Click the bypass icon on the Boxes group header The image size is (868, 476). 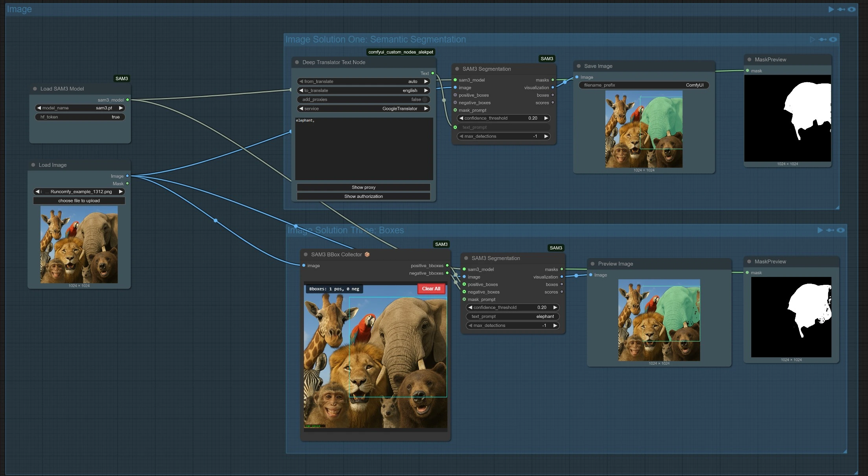point(830,230)
